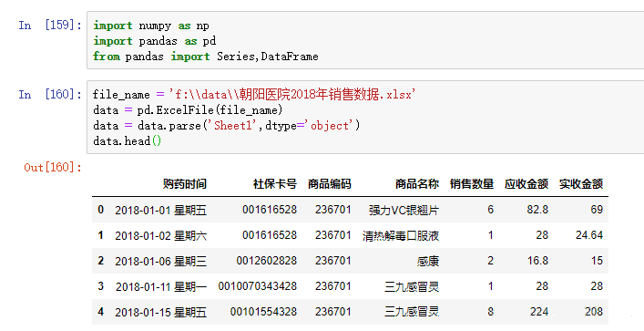Click receivable amount 82.8

pyautogui.click(x=537, y=210)
